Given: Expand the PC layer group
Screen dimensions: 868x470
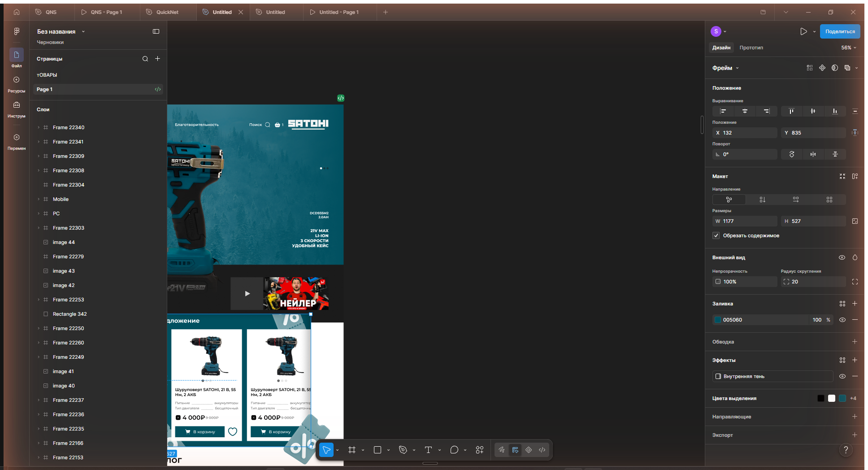Looking at the screenshot, I should tap(39, 213).
